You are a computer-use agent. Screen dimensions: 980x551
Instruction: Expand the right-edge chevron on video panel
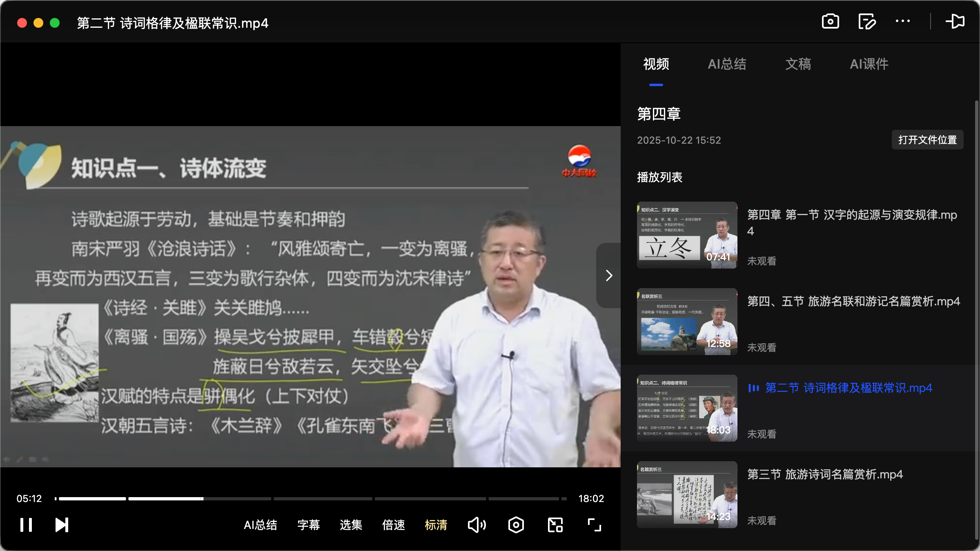[x=608, y=275]
